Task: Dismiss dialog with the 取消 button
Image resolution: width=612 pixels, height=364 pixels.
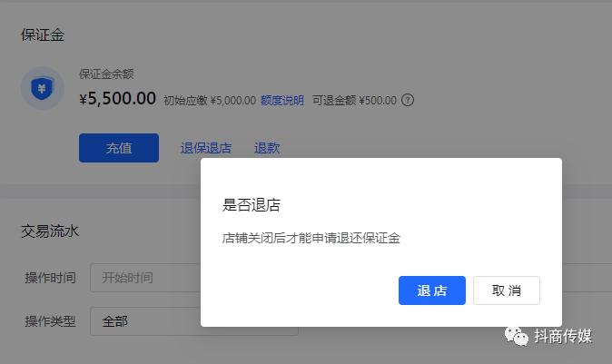Action: [x=507, y=290]
